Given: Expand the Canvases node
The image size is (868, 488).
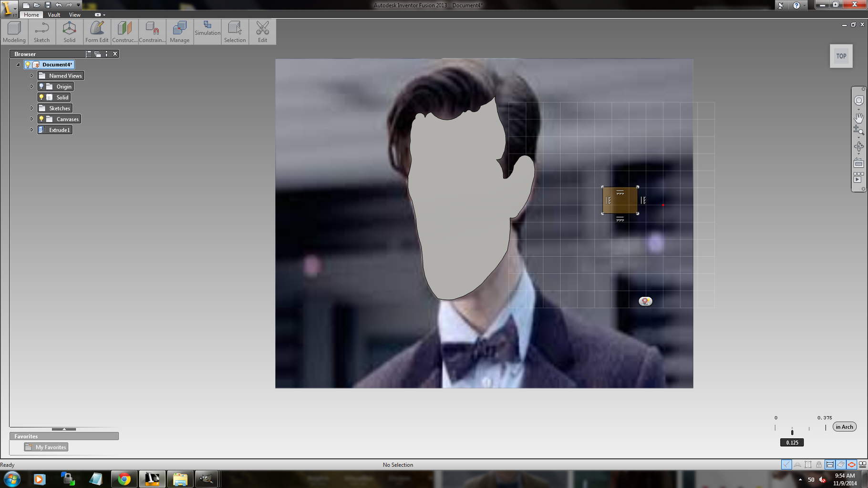Looking at the screenshot, I should (x=32, y=119).
